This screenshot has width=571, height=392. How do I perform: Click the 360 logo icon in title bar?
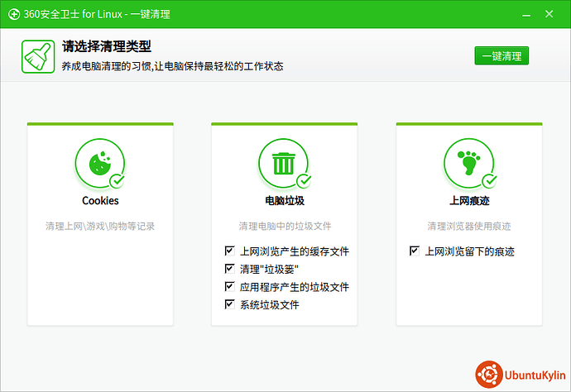point(14,14)
